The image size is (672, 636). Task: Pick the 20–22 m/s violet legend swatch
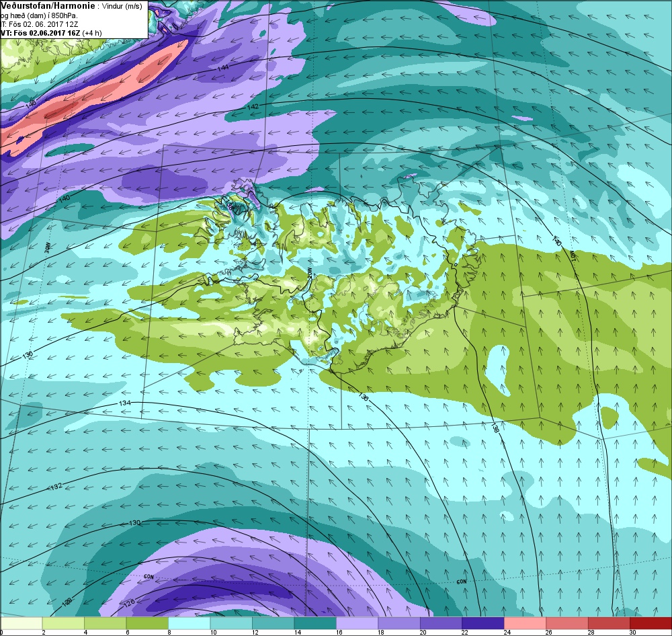[x=442, y=623]
